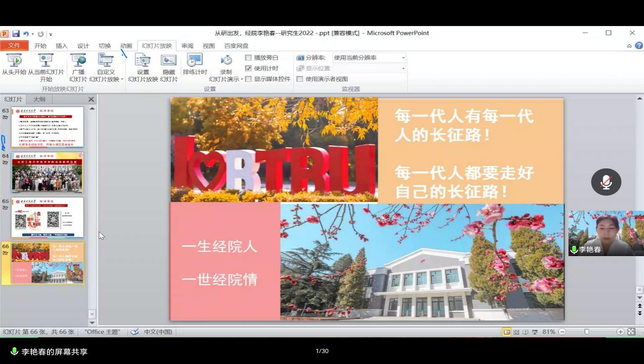Switch to Slide Sorter view icon
Viewport: 644px width, 364px height.
(x=516, y=332)
